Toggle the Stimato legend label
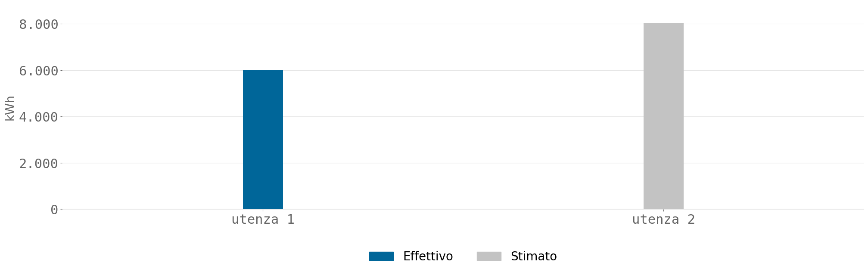Screen dimensions: 868x272 [534, 256]
